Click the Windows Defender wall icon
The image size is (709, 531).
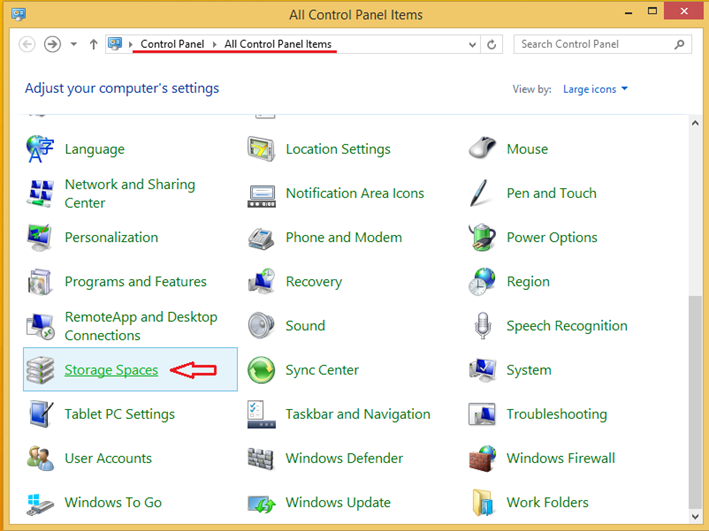pos(261,458)
